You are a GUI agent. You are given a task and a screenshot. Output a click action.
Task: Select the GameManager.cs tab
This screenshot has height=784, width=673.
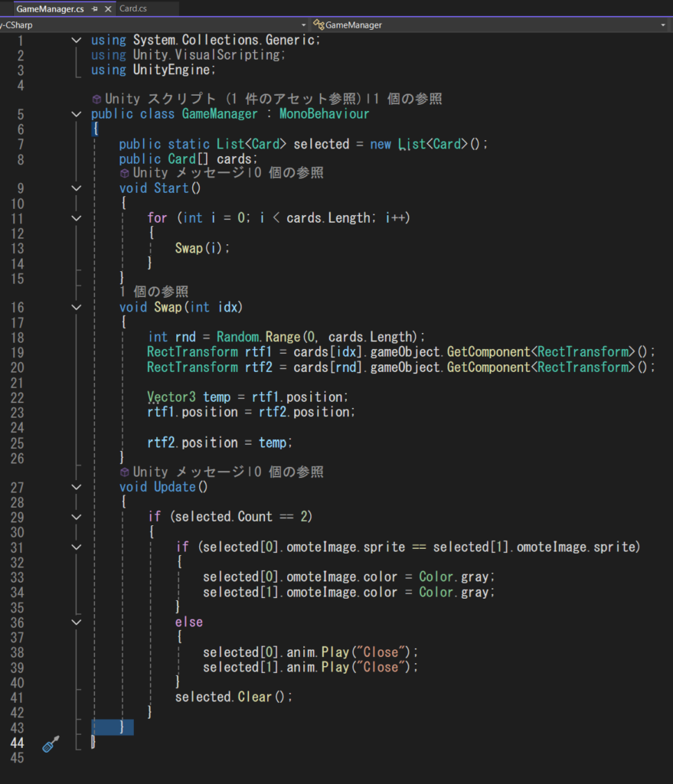(x=50, y=9)
